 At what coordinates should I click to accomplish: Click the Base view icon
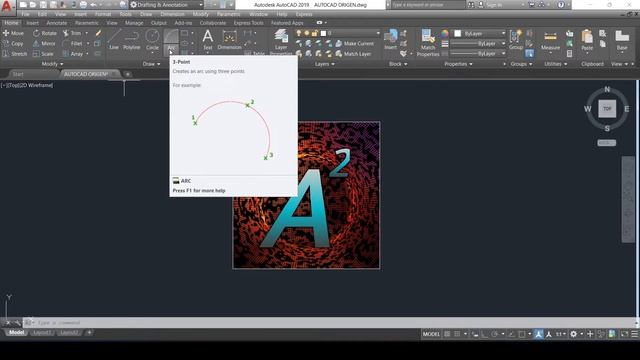(x=622, y=40)
